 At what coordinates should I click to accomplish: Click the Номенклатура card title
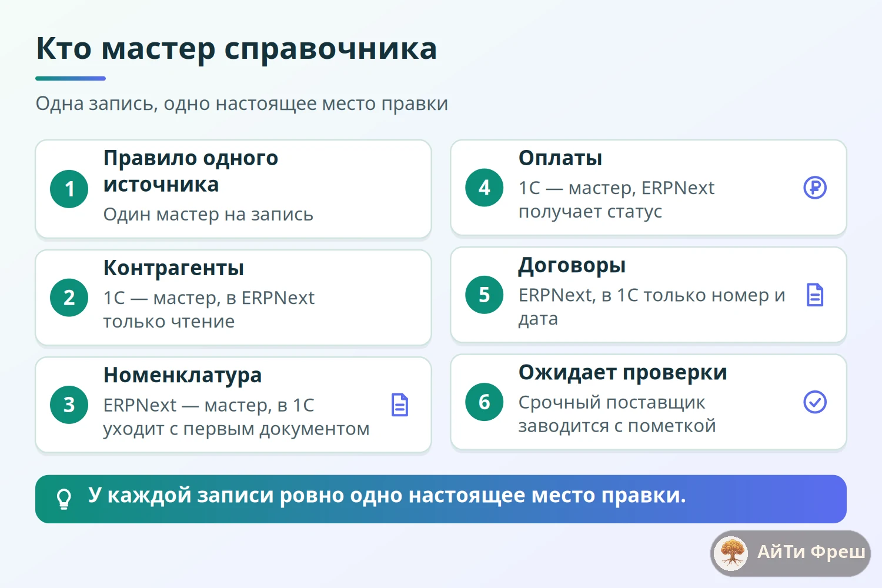pos(183,376)
